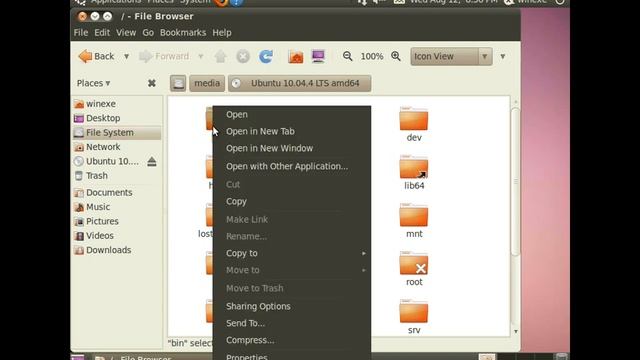Choose Open in New Tab
This screenshot has height=360, width=640.
click(x=292, y=131)
